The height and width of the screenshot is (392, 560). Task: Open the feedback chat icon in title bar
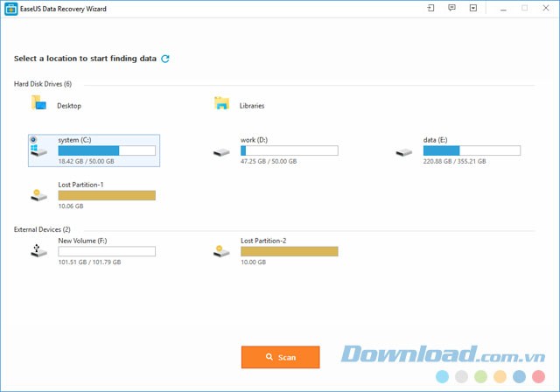click(x=451, y=8)
